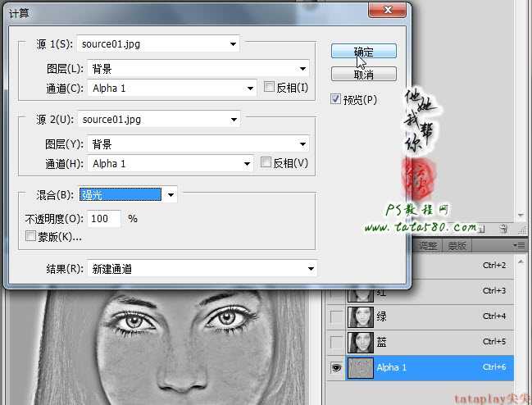Open the channels panel flyout menu icon

point(519,245)
